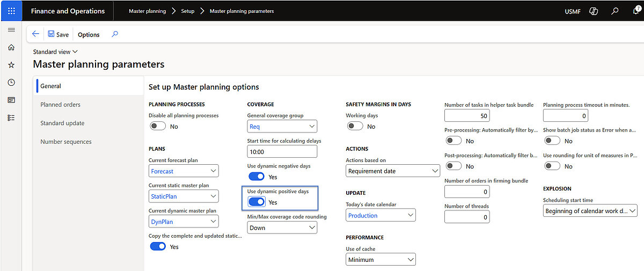Toggle Use dynamic negative days
Image resolution: width=644 pixels, height=271 pixels.
click(257, 177)
